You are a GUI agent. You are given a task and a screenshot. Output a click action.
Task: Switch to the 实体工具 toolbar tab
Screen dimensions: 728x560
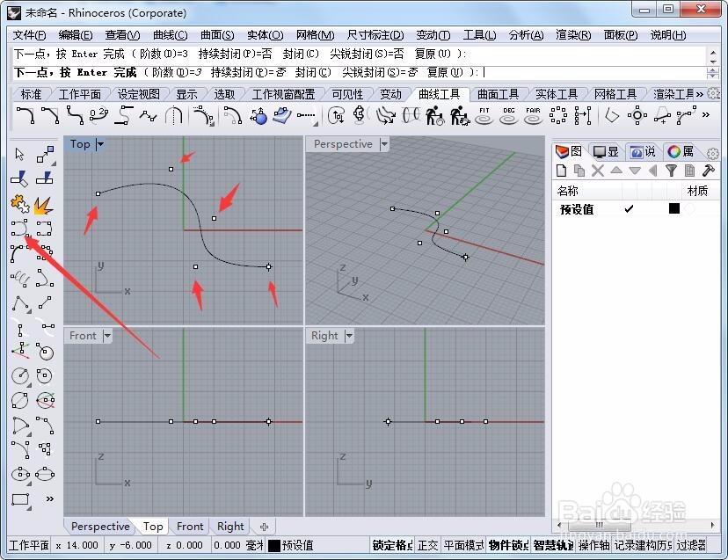click(x=557, y=95)
